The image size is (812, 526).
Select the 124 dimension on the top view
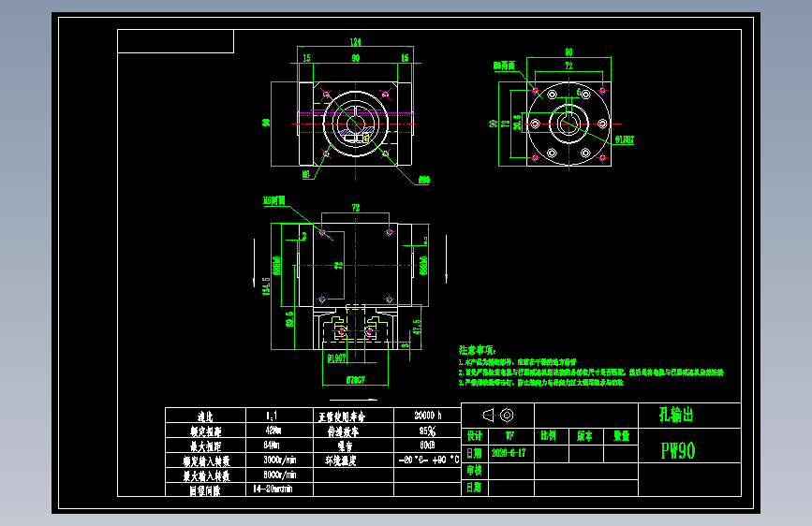[355, 42]
